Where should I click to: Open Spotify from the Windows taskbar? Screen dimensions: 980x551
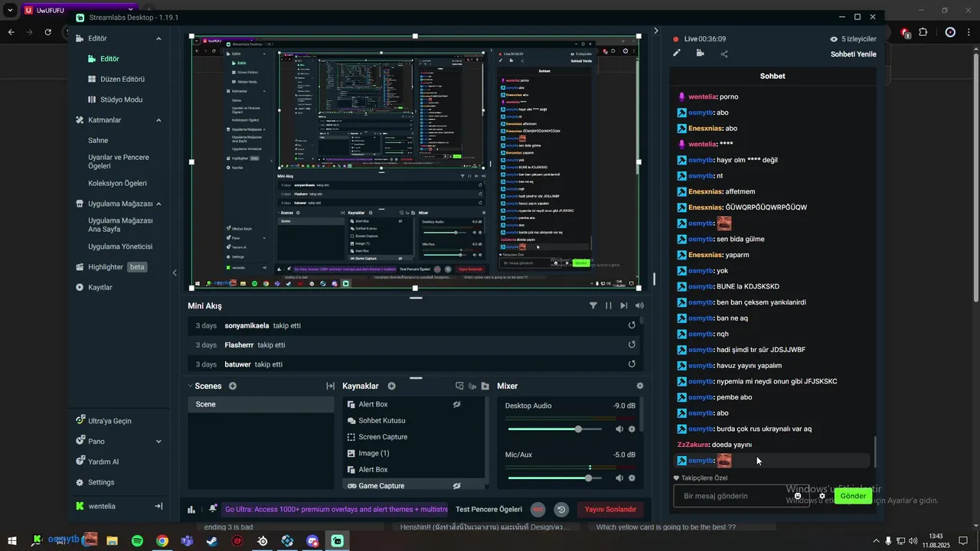(x=137, y=541)
